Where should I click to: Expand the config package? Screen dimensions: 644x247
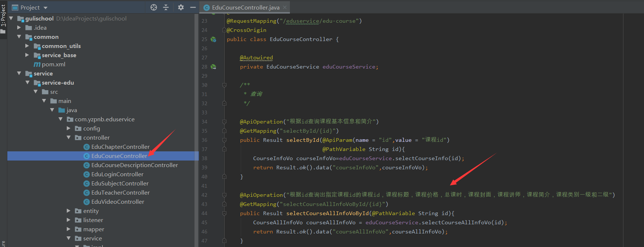coord(69,128)
